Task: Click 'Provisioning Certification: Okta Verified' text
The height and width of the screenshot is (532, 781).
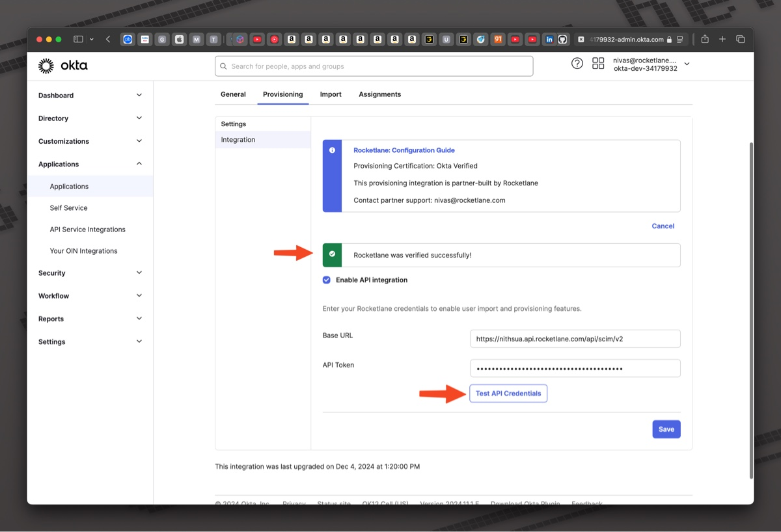Action: pos(415,166)
